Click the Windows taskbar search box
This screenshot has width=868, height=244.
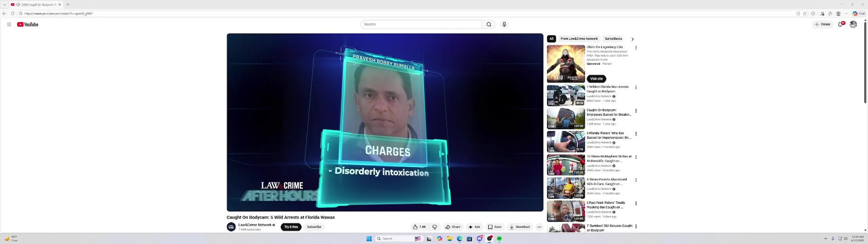pos(398,239)
